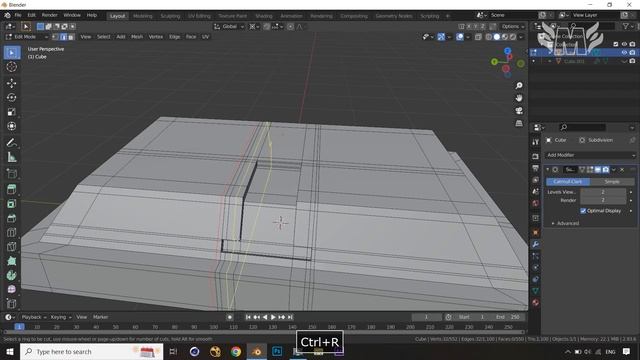Select the Knife tool

11,247
